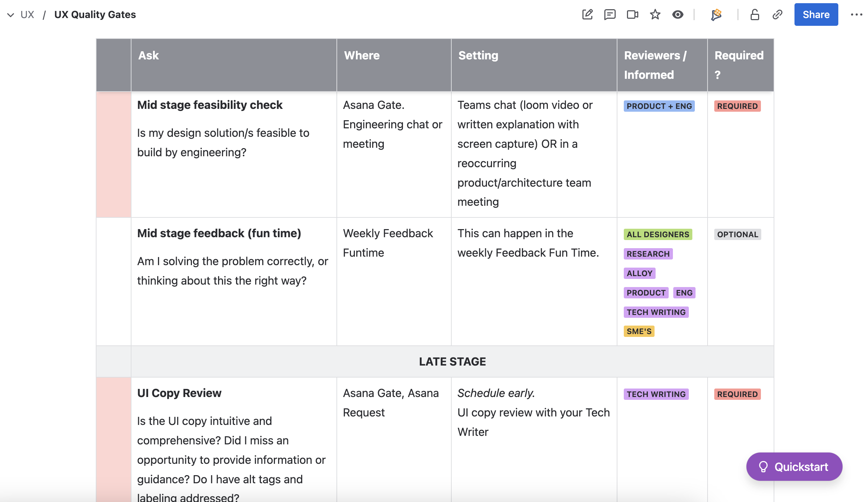Select the PRODUCT + ENG status label
The height and width of the screenshot is (502, 868).
click(x=659, y=106)
